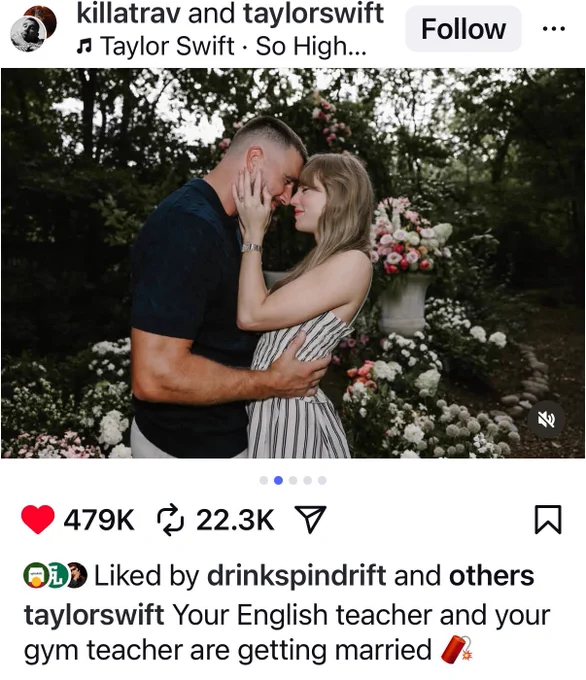This screenshot has width=586, height=680.
Task: Click the bold taylorswift name in caption
Action: point(94,615)
